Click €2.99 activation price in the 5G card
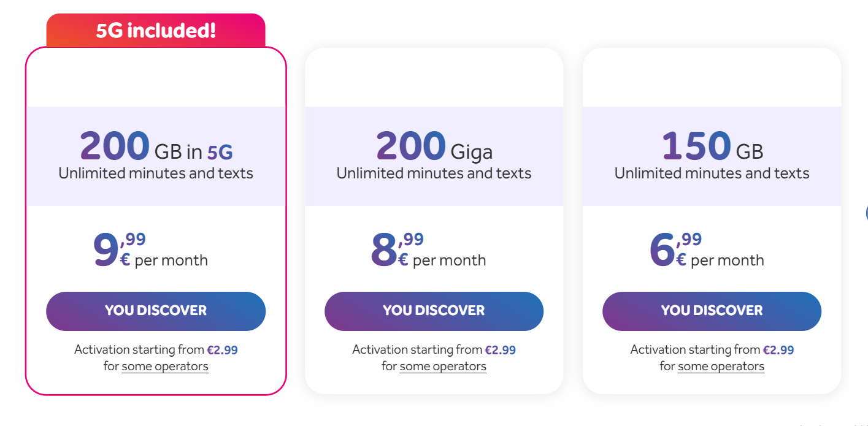This screenshot has width=868, height=426. click(222, 350)
